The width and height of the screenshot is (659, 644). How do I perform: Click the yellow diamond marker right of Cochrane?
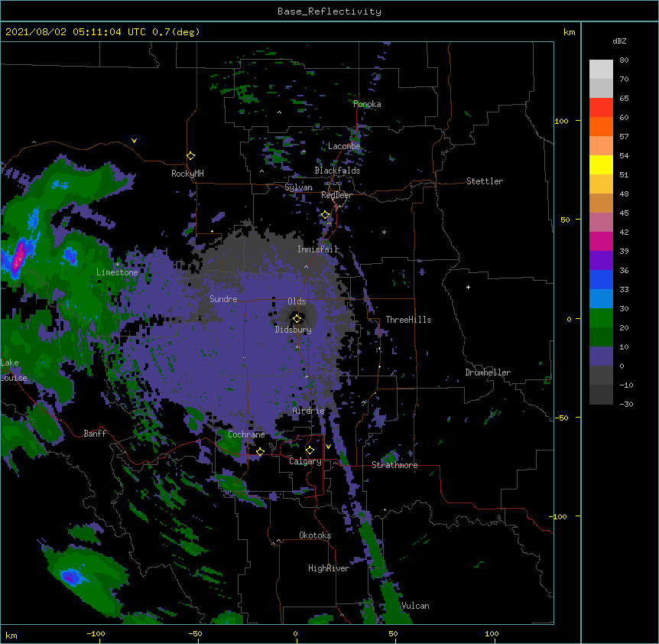(x=260, y=451)
